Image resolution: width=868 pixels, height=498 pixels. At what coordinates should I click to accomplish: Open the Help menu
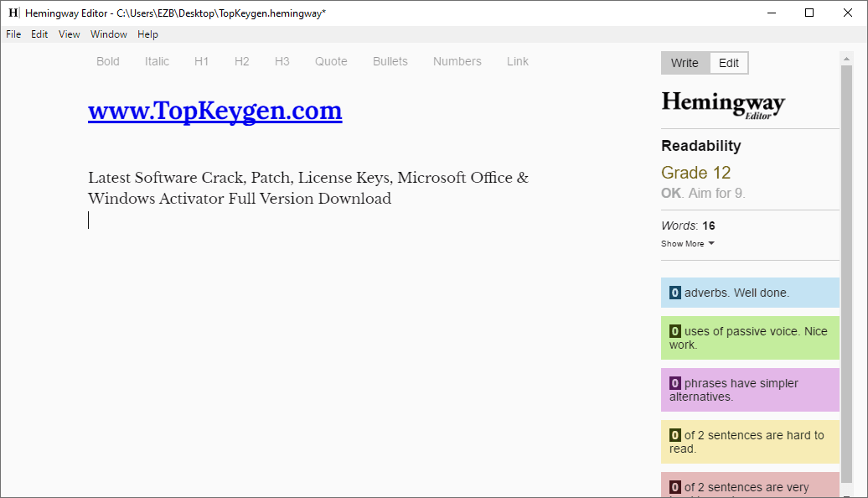click(147, 34)
